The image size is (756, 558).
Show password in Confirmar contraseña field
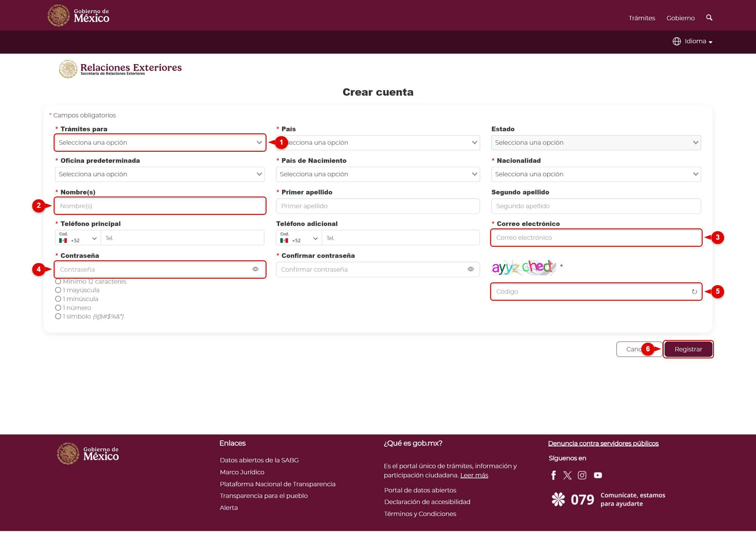click(470, 269)
